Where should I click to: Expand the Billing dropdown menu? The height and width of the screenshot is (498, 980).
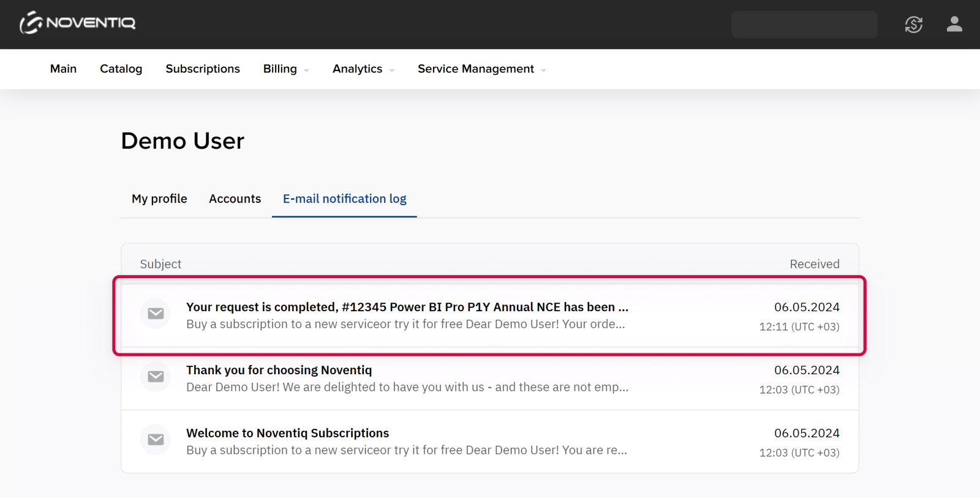click(285, 69)
